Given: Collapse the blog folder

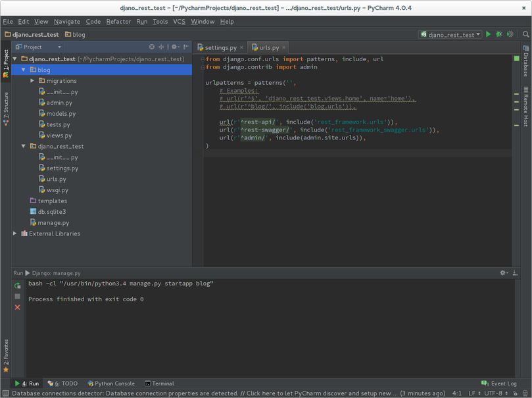Looking at the screenshot, I should [24, 70].
